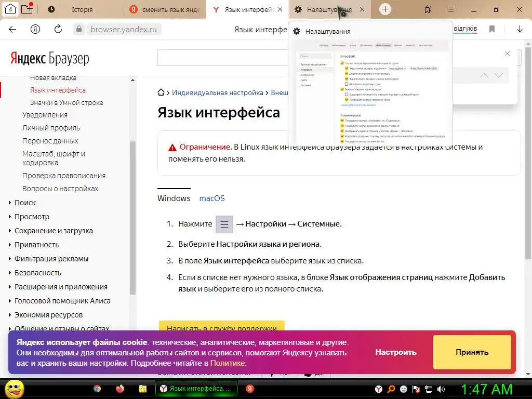Viewport: 532px width, 399px height.
Task: Click the up arrow in the find panel
Action: point(484,75)
